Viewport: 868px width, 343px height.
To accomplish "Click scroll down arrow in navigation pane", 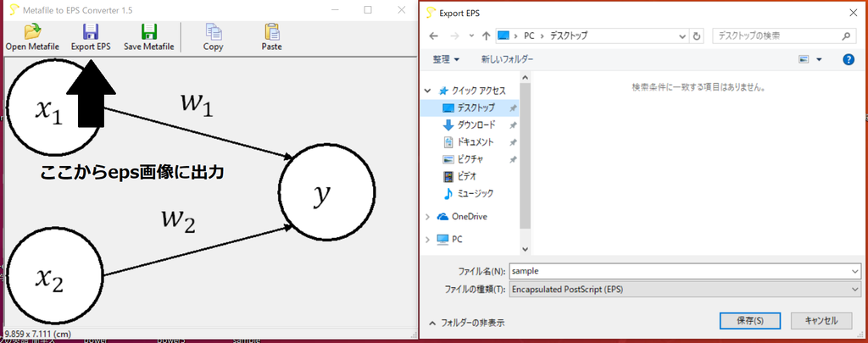I will (526, 250).
